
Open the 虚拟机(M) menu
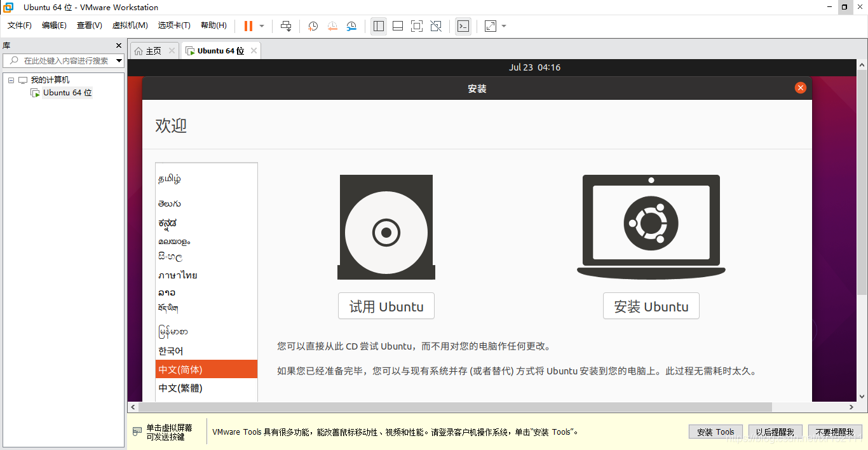[x=130, y=25]
